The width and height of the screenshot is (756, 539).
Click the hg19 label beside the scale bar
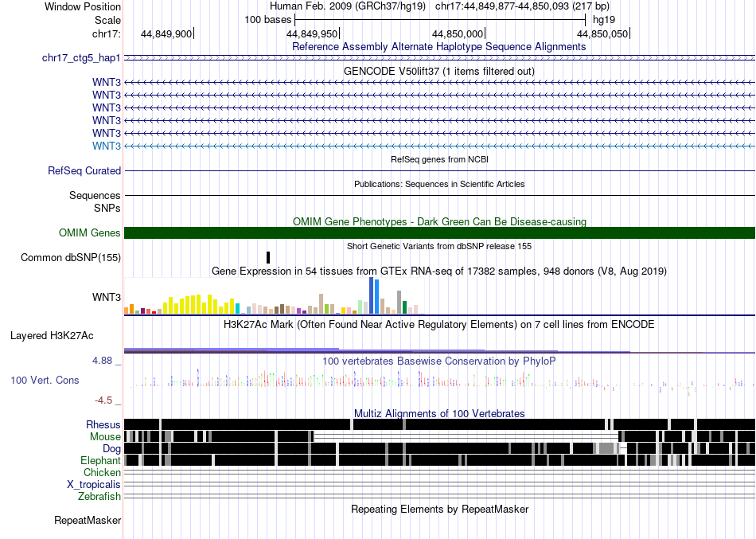point(604,20)
